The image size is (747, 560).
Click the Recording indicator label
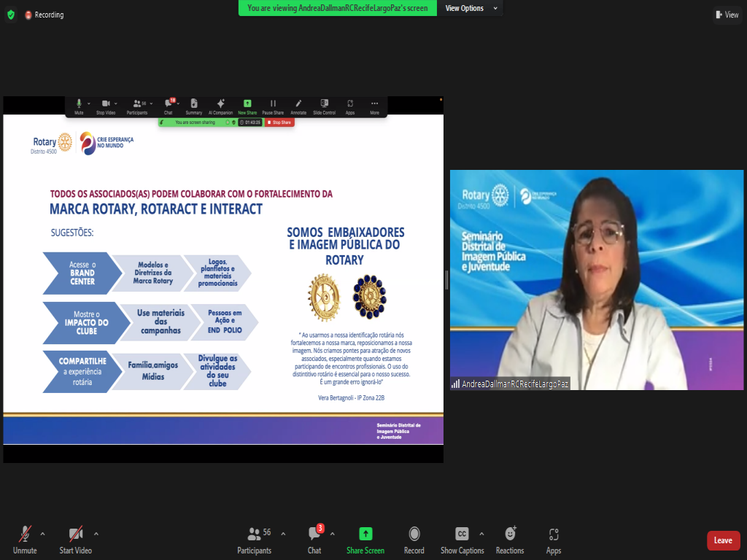click(x=49, y=15)
